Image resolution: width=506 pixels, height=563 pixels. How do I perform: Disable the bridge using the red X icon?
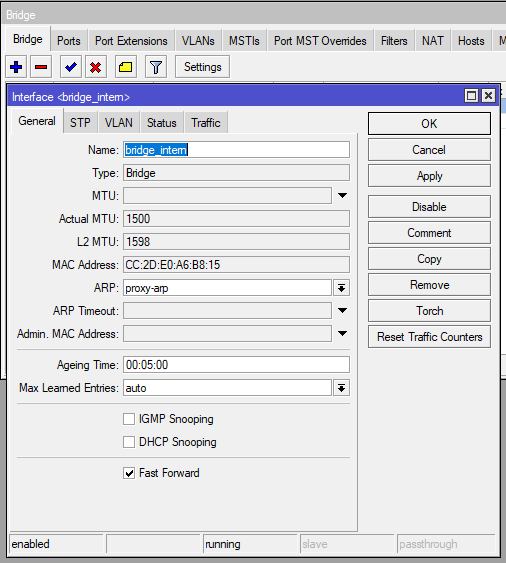(96, 67)
